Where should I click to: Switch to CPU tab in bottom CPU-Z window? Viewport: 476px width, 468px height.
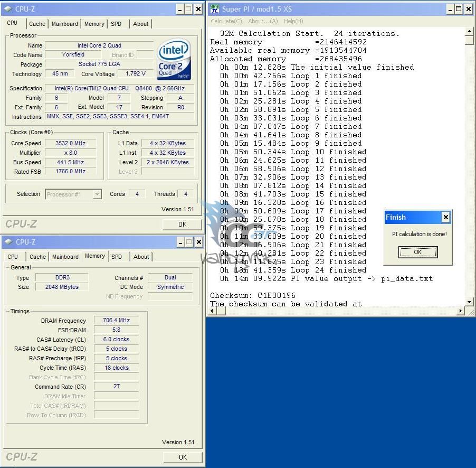pos(13,257)
